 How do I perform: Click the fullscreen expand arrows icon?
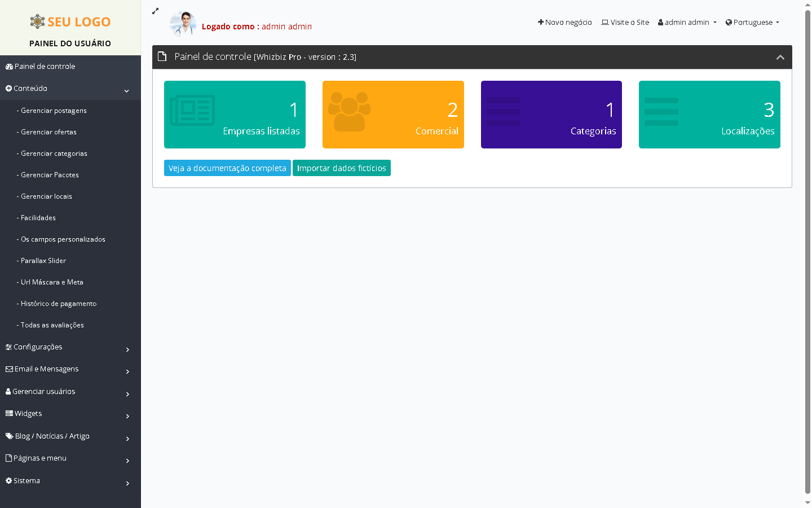(156, 11)
